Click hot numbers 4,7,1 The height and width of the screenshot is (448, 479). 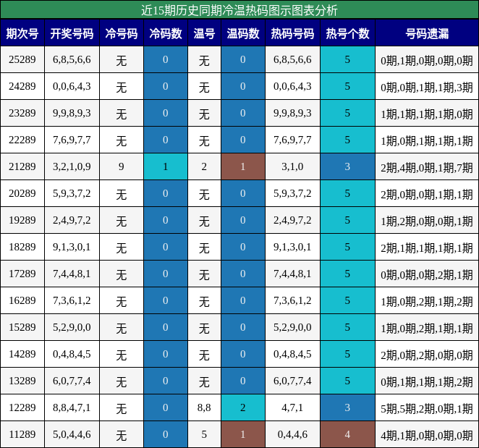coord(292,407)
